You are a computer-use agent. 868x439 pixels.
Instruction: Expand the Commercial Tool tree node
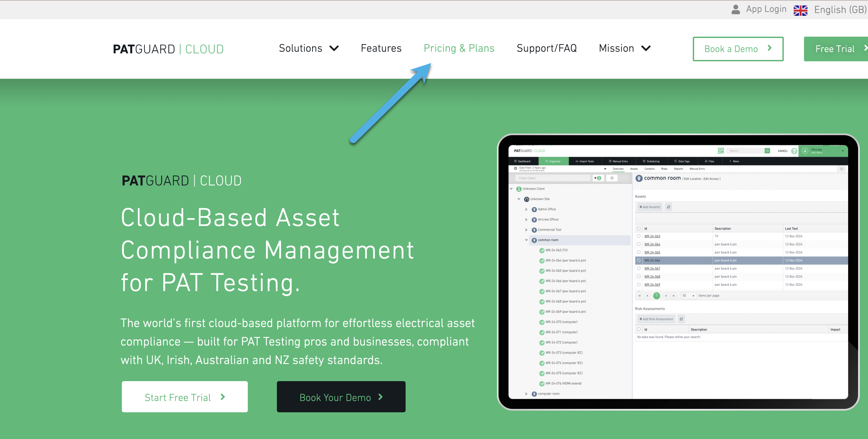(526, 230)
